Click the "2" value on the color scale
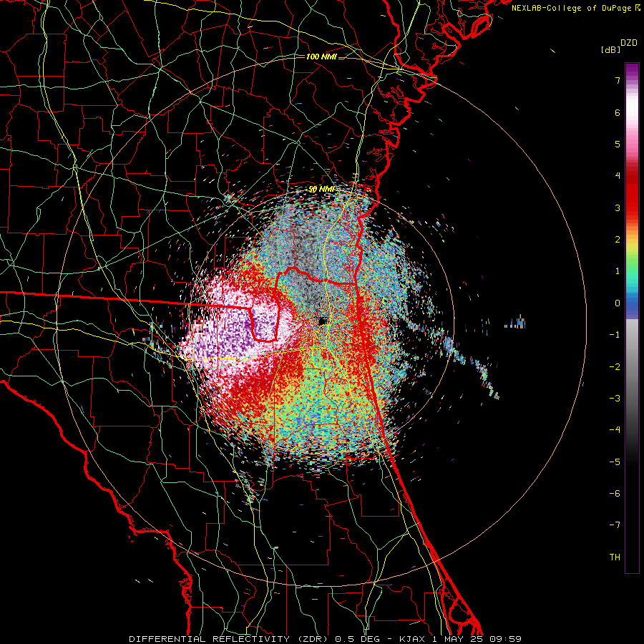The image size is (644, 644). [618, 240]
